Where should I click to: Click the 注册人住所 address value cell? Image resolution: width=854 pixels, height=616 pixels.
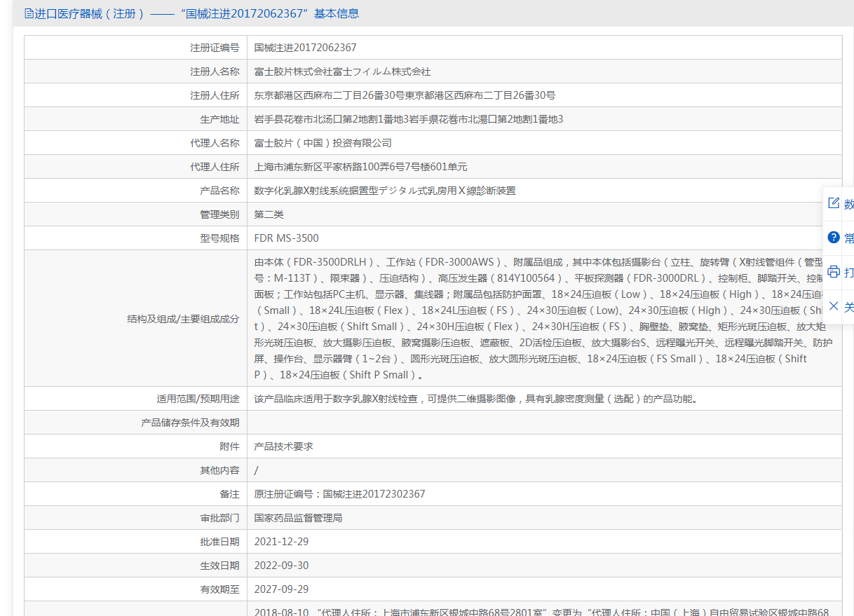coord(405,95)
